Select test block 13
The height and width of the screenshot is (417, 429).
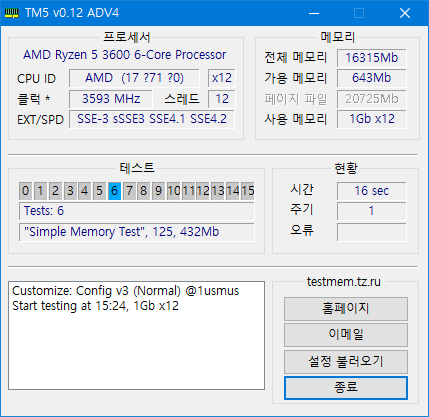click(x=218, y=191)
